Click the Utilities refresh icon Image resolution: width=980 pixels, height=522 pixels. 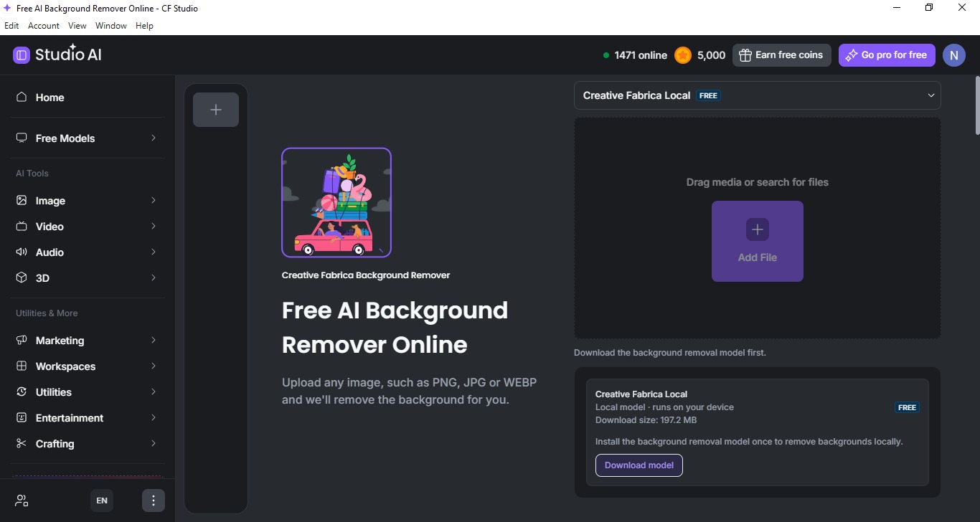[22, 391]
